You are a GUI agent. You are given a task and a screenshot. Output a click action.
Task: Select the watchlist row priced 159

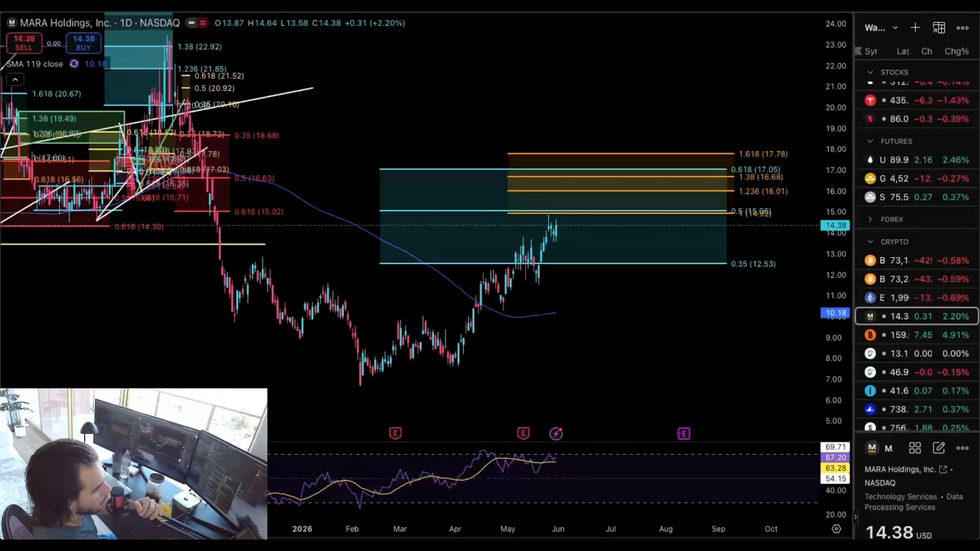[x=916, y=334]
